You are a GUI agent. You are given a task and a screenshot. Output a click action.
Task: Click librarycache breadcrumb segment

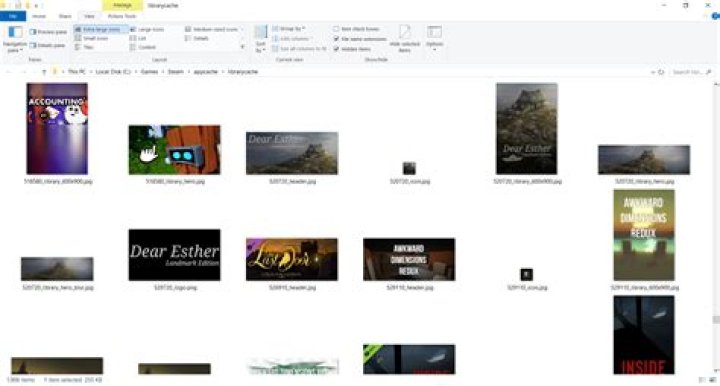click(242, 72)
